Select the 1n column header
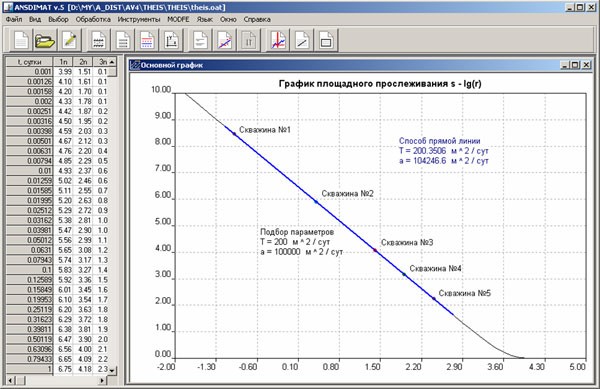The height and width of the screenshot is (389, 600). click(64, 62)
